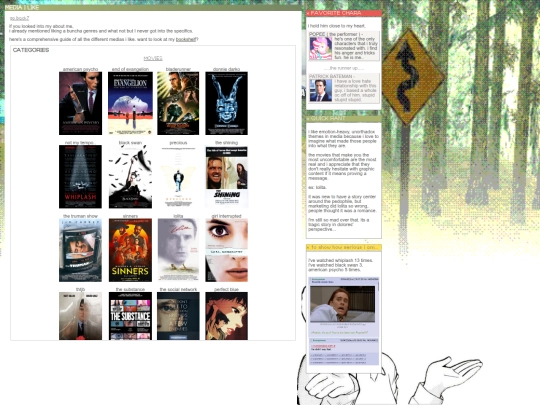Click 'the runner up' divider text
Image resolution: width=540 pixels, height=405 pixels.
click(343, 68)
